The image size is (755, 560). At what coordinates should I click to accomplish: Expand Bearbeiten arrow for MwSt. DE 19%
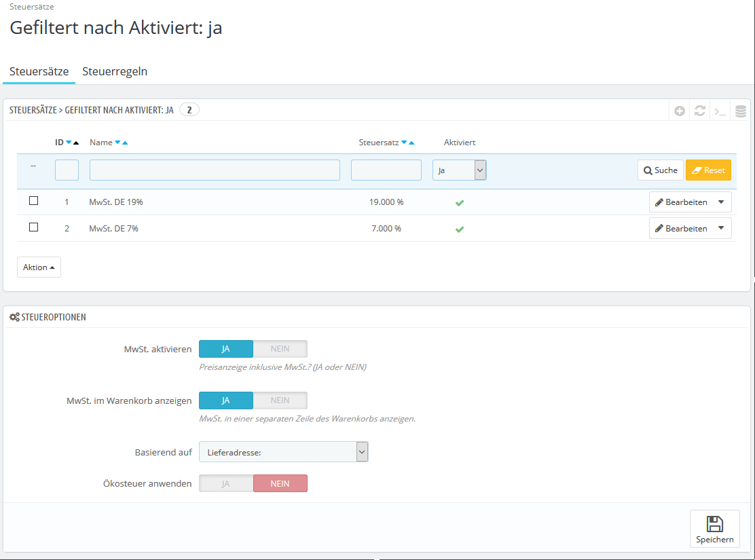[721, 202]
